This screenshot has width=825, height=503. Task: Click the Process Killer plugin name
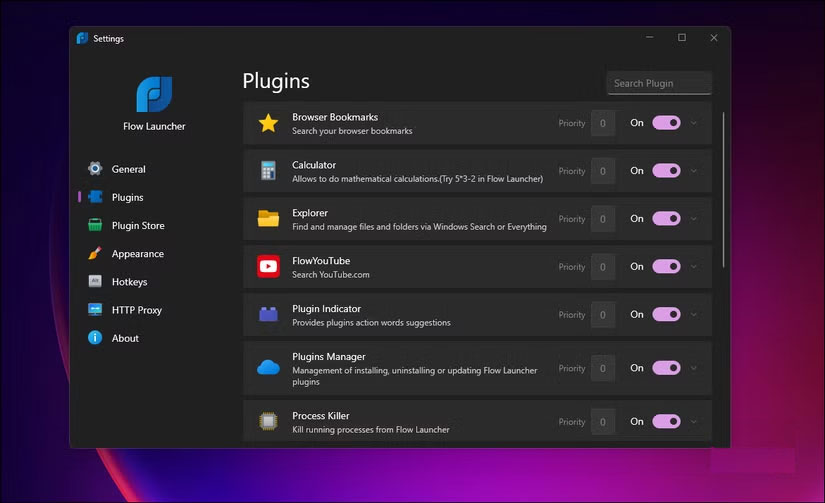(321, 415)
